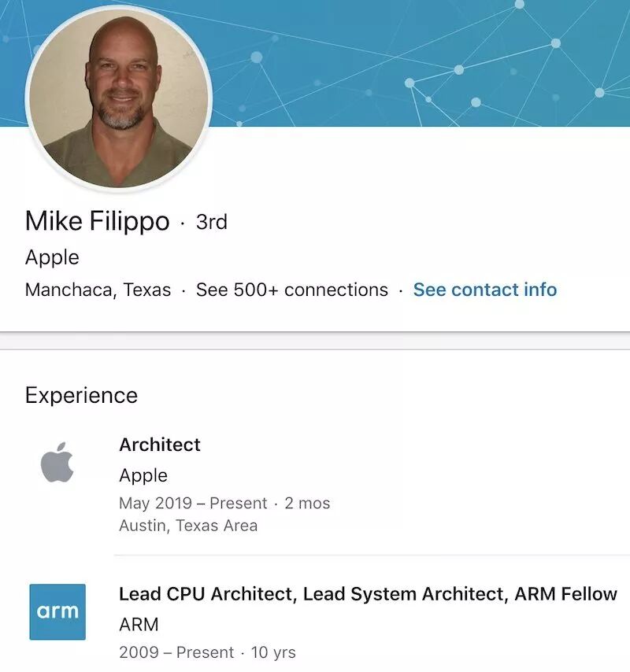Click the ARM company logo
This screenshot has width=630, height=672.
tap(58, 611)
